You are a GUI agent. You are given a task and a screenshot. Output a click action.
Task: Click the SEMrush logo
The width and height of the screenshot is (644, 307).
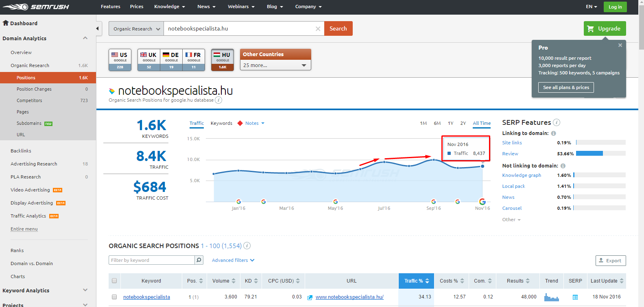pyautogui.click(x=36, y=7)
